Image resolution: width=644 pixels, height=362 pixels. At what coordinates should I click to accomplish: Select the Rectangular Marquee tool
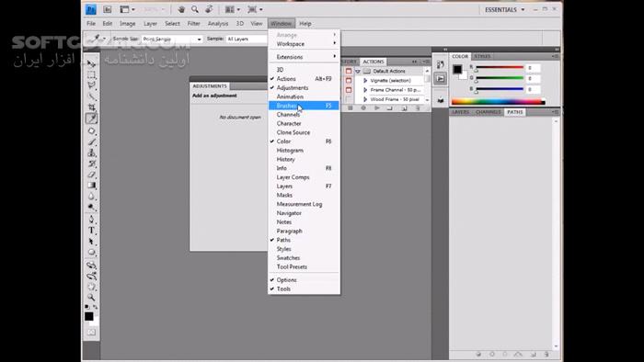(x=91, y=74)
